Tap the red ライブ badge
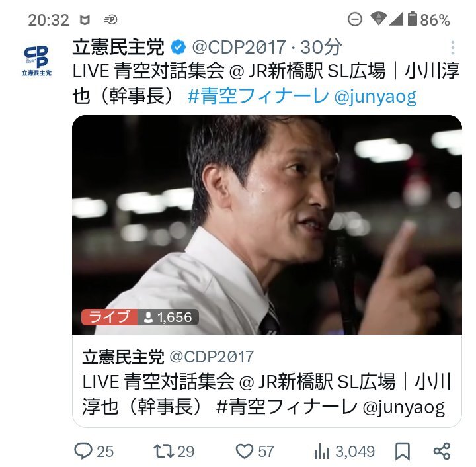This screenshot has height=467, width=476. tap(109, 317)
